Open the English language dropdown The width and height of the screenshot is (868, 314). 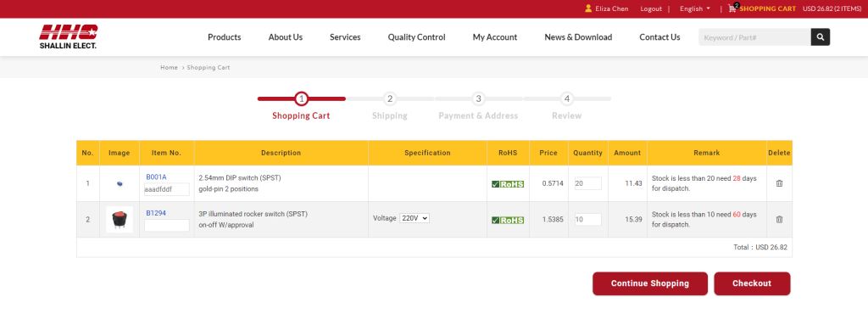[x=695, y=8]
